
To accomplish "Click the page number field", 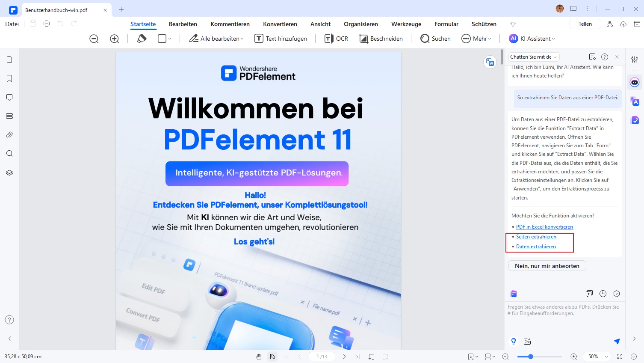I will click(x=322, y=357).
